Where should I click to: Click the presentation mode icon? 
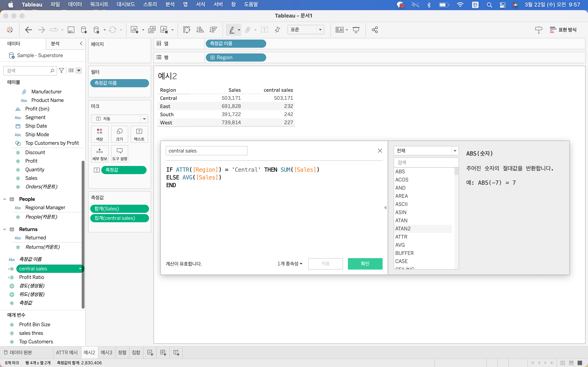pos(356,30)
